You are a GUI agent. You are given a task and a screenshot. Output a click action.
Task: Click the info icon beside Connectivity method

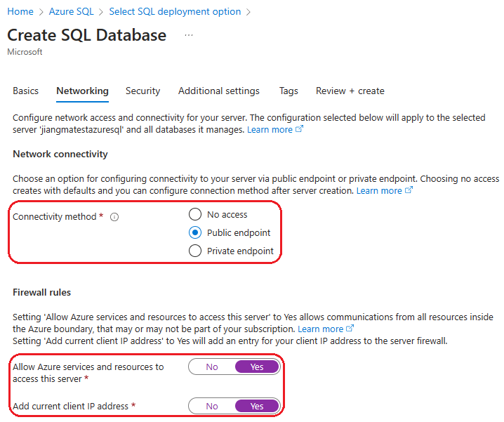point(114,217)
